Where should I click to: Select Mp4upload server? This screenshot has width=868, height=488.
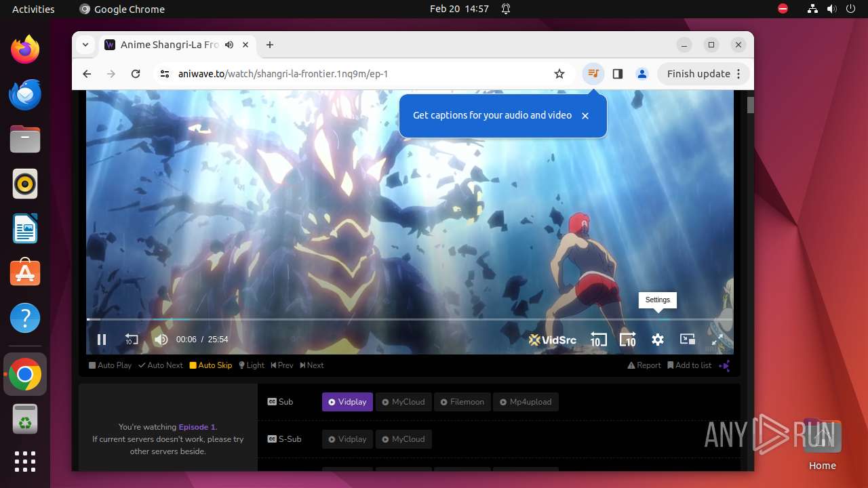[526, 402]
